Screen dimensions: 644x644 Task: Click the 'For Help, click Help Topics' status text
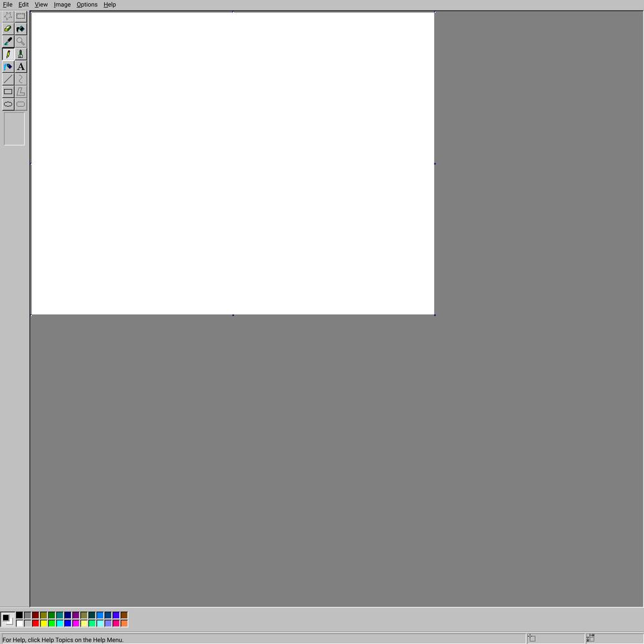(63, 639)
